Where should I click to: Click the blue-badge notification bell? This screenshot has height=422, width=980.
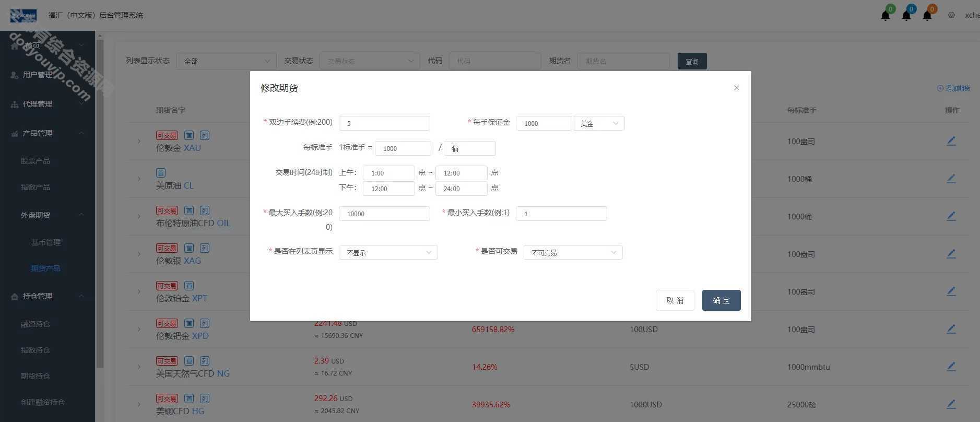[x=906, y=15]
